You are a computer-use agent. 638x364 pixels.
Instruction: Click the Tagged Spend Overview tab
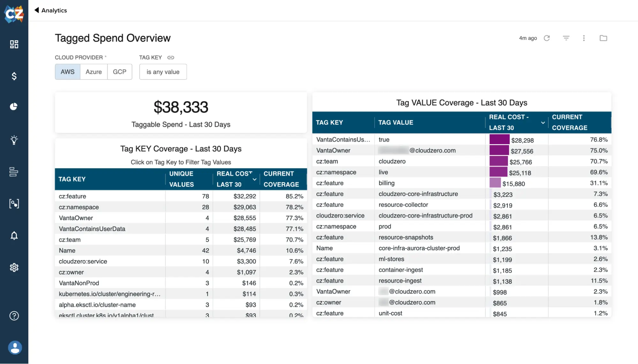coord(113,38)
